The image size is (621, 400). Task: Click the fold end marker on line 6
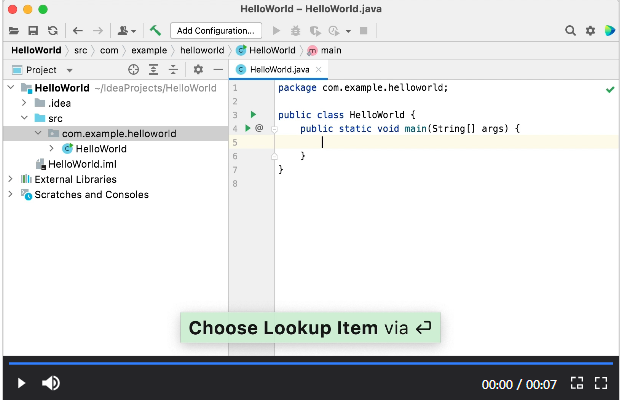pos(274,156)
